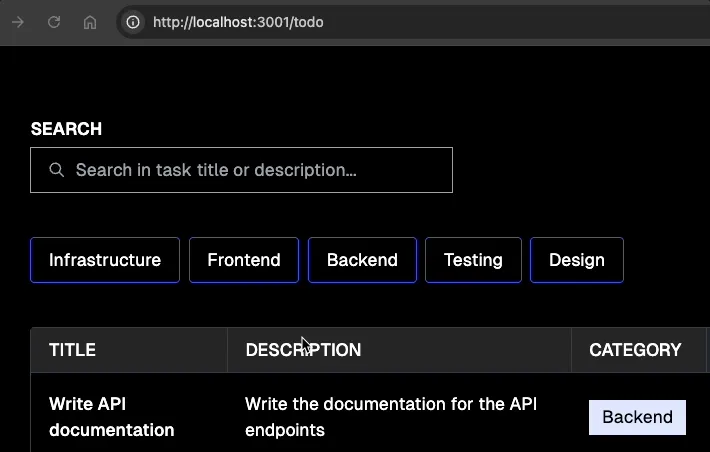
Task: Click the magnifying glass search icon
Action: pyautogui.click(x=57, y=170)
